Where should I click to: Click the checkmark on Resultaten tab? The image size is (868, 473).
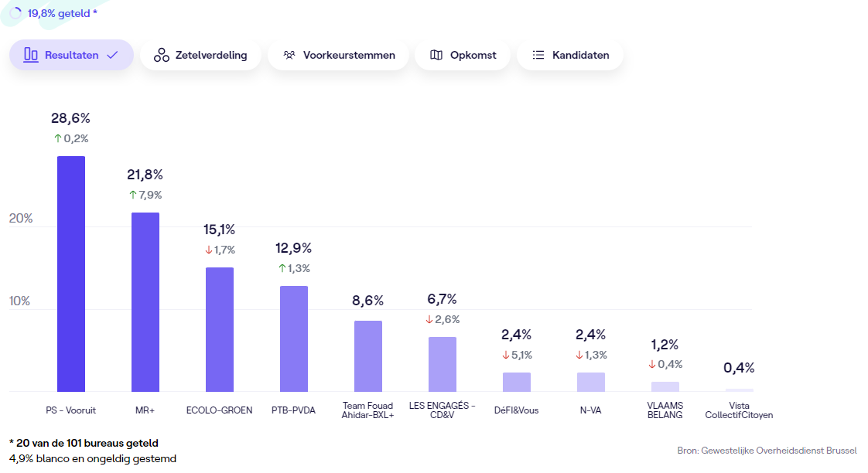coord(112,55)
